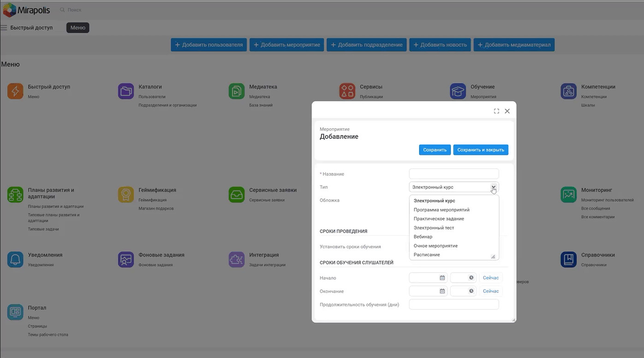Screen dimensions: 644x358
Task: Select Очное мероприятие list item
Action: point(435,246)
